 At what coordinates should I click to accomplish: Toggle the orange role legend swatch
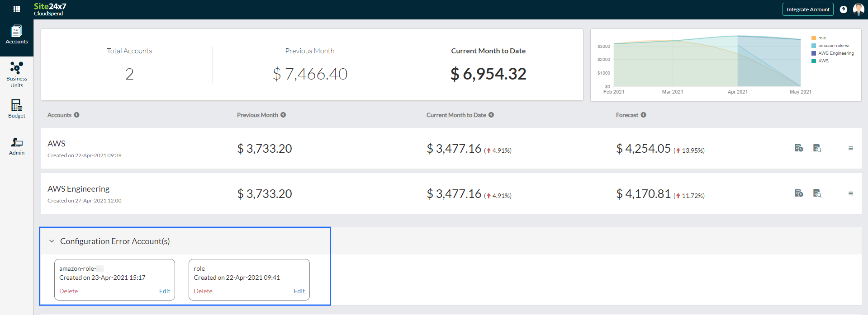[814, 38]
